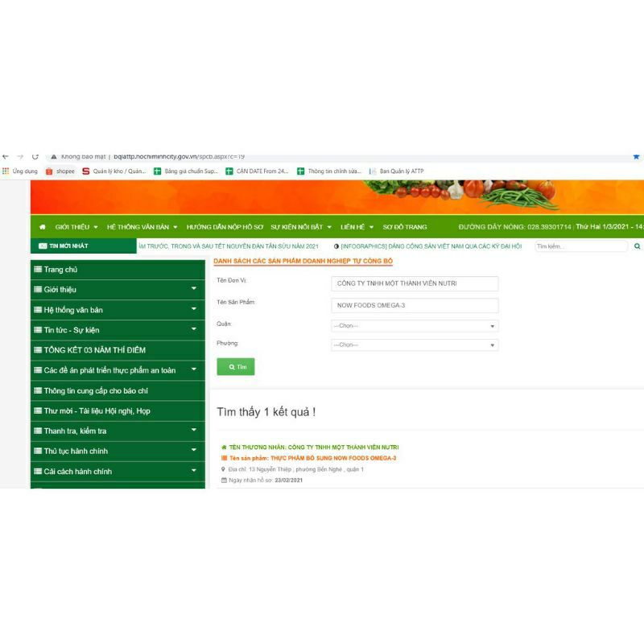Open the Shopee bookmark
644x644 pixels.
click(60, 171)
